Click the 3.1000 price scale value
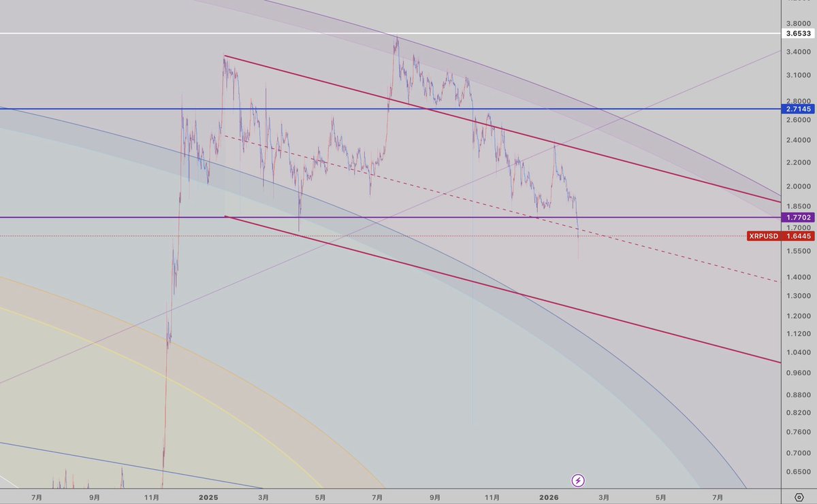This screenshot has width=817, height=504. pyautogui.click(x=797, y=75)
